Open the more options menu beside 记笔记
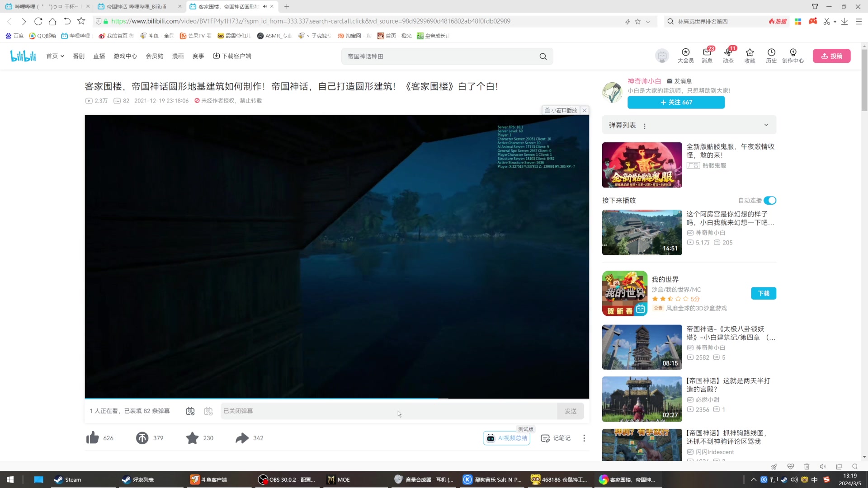This screenshot has width=868, height=488. [584, 438]
